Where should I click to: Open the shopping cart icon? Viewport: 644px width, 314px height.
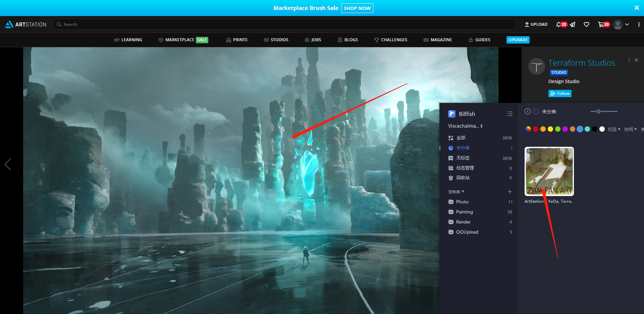click(600, 24)
